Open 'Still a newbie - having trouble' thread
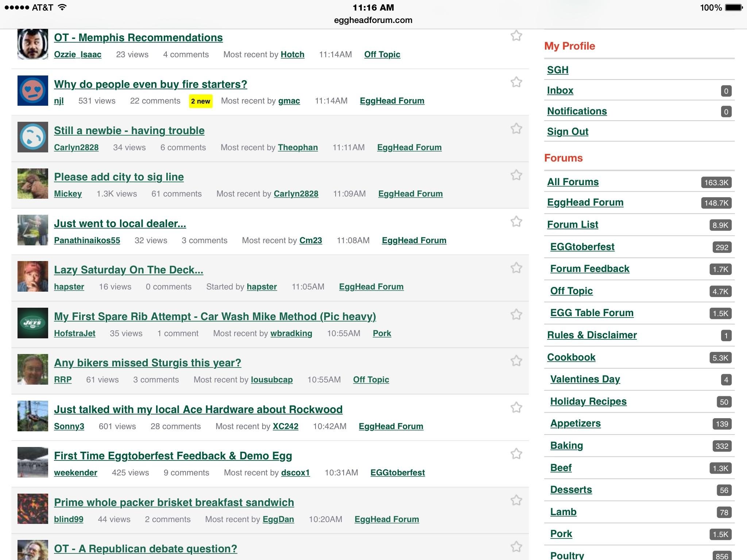This screenshot has height=560, width=747. [x=129, y=131]
